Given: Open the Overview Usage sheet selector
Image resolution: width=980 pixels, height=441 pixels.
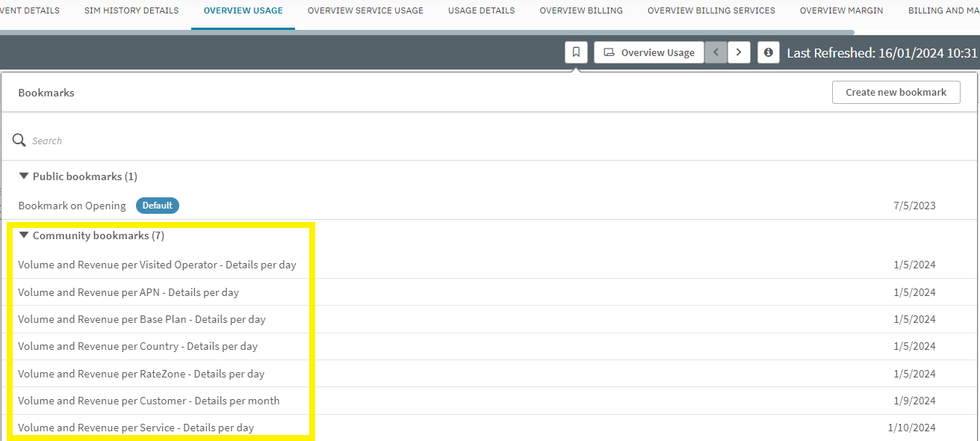Looking at the screenshot, I should click(649, 52).
